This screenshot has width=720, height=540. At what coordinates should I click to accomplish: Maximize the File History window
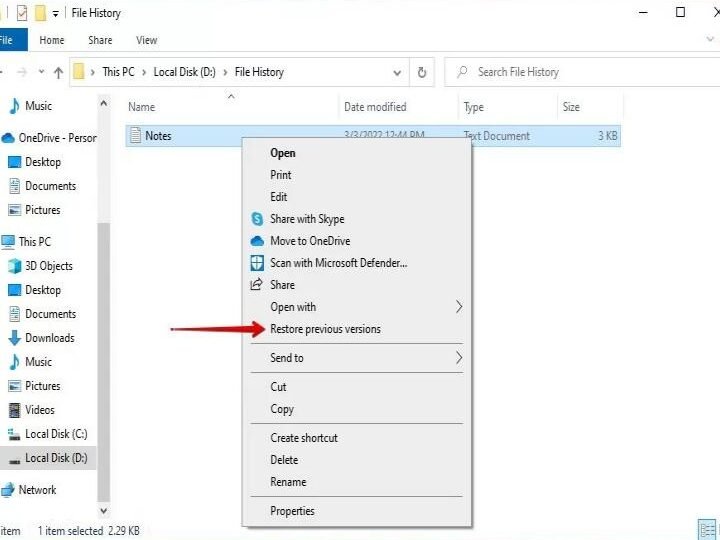pyautogui.click(x=681, y=12)
